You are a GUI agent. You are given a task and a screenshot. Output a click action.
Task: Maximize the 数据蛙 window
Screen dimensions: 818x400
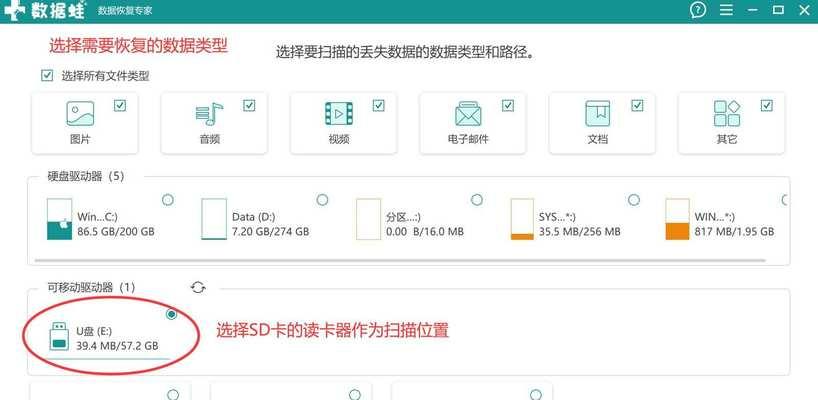[x=778, y=10]
